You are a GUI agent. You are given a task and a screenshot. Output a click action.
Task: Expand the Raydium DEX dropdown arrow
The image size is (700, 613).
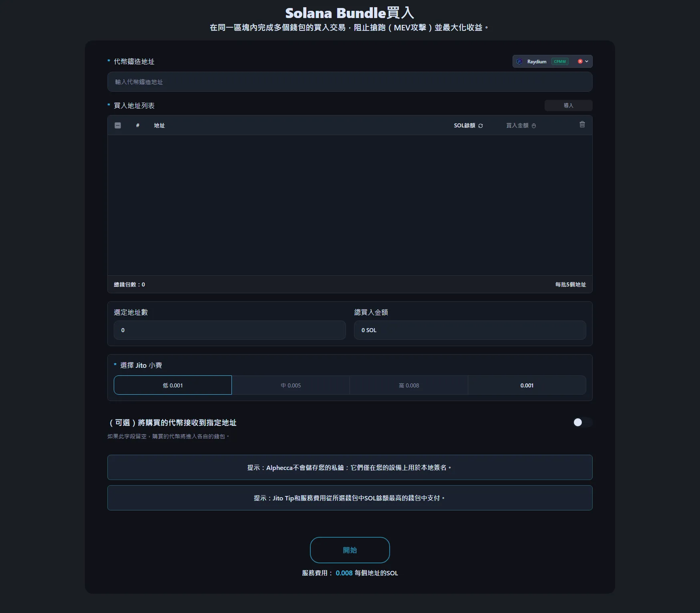pyautogui.click(x=587, y=61)
